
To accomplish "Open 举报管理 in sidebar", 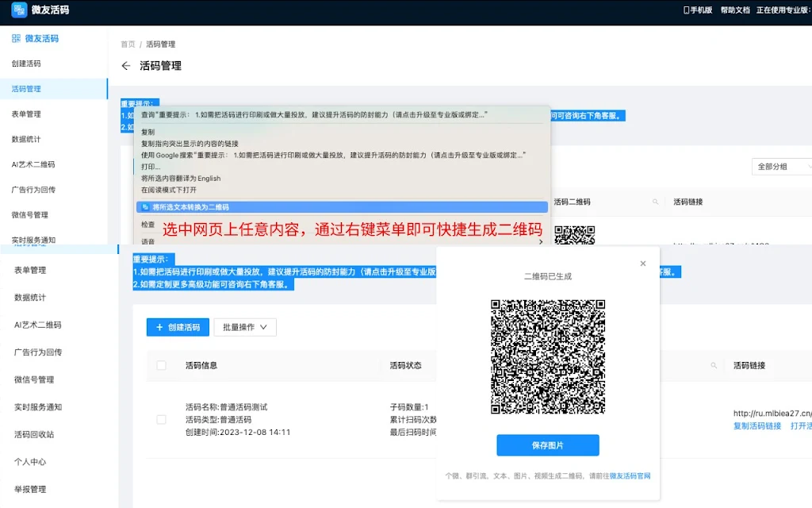I will tap(30, 489).
